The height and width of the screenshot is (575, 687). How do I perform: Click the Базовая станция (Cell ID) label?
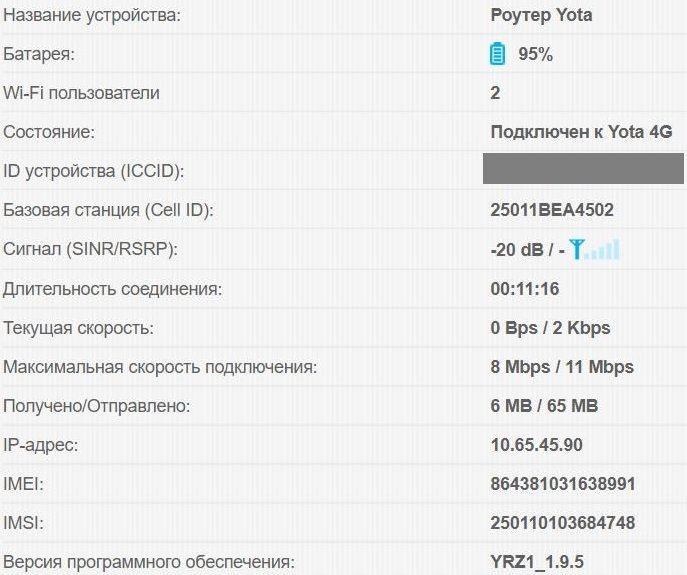point(108,210)
